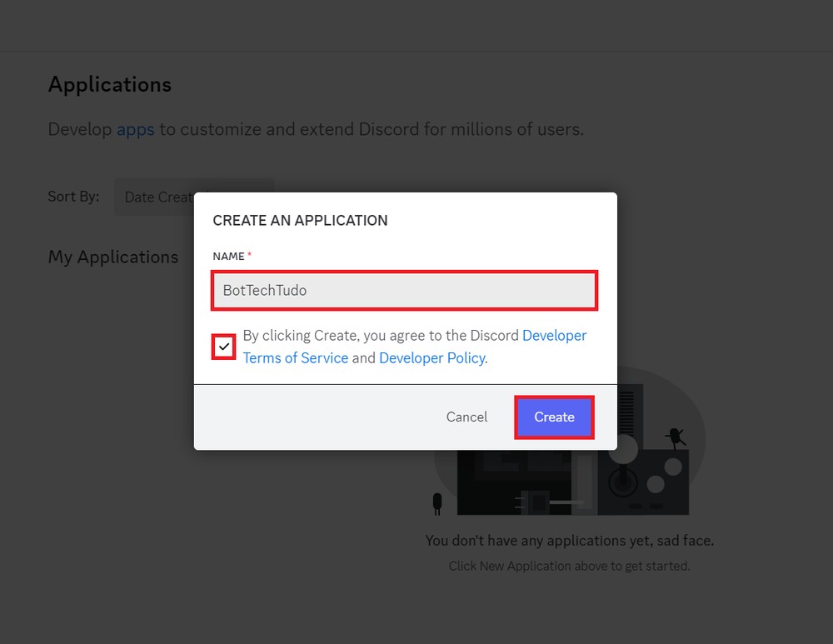The image size is (833, 644).
Task: Click the My Applications section heading
Action: (113, 257)
